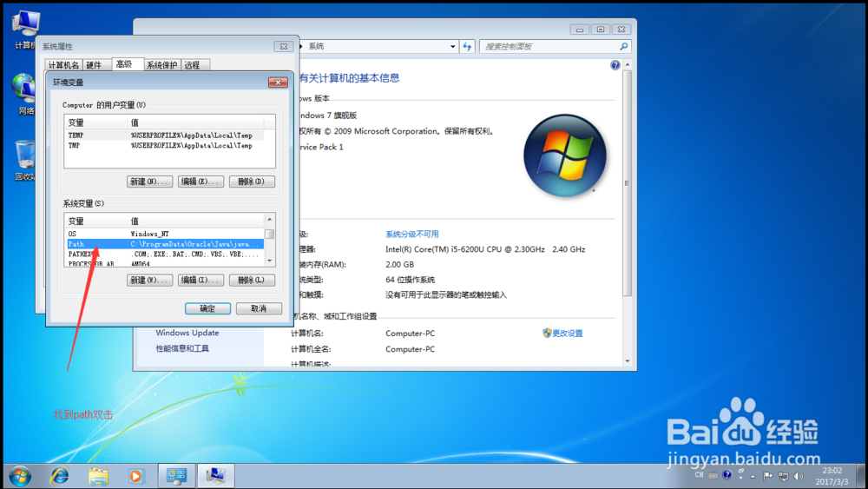Click the System window scrollbar down arrow
This screenshot has height=489, width=868.
(628, 361)
